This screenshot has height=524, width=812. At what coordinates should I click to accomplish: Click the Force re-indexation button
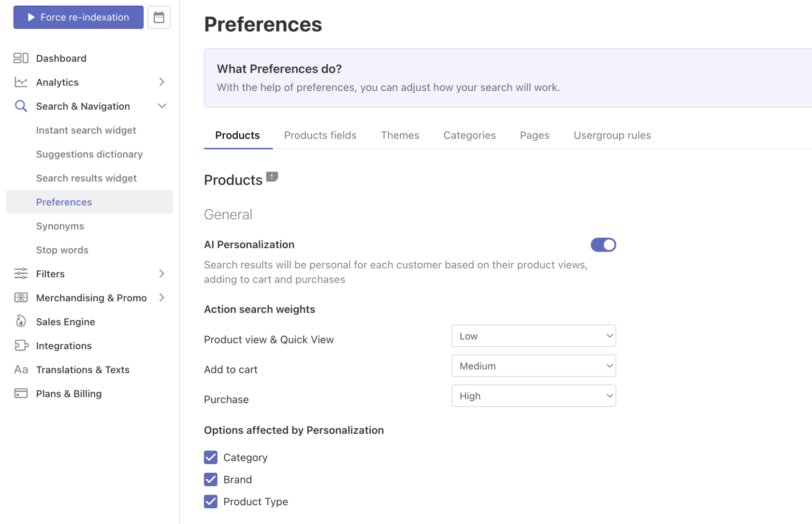click(78, 17)
